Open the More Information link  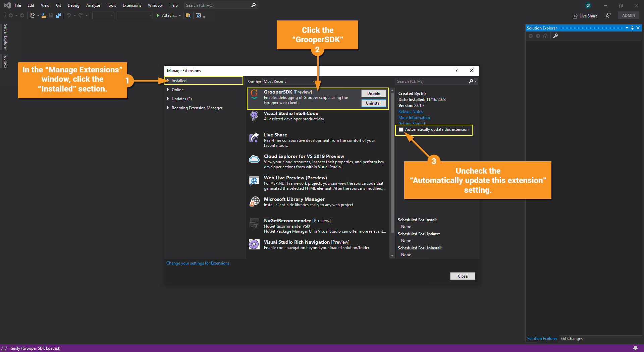click(414, 118)
